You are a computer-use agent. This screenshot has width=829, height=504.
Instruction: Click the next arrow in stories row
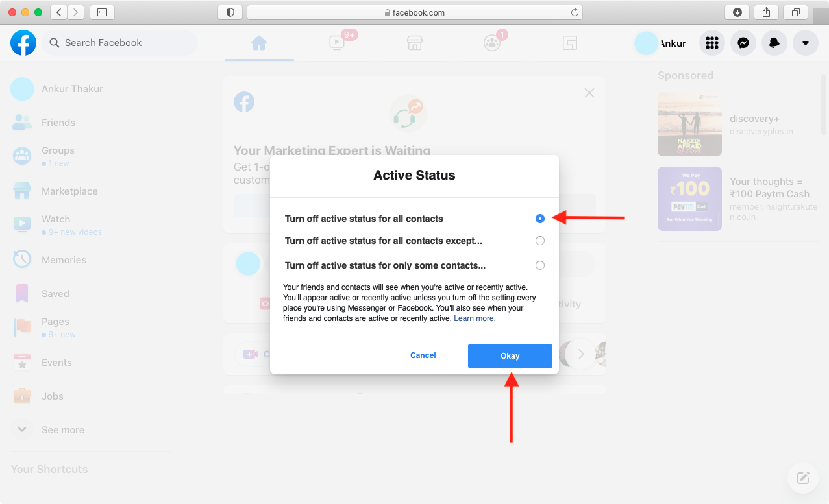coord(581,354)
